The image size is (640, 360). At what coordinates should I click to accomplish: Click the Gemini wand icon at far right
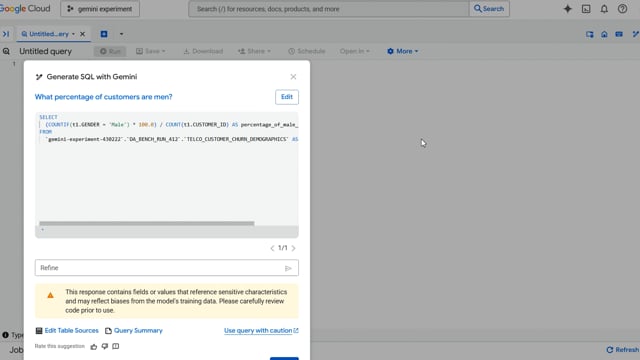636,34
